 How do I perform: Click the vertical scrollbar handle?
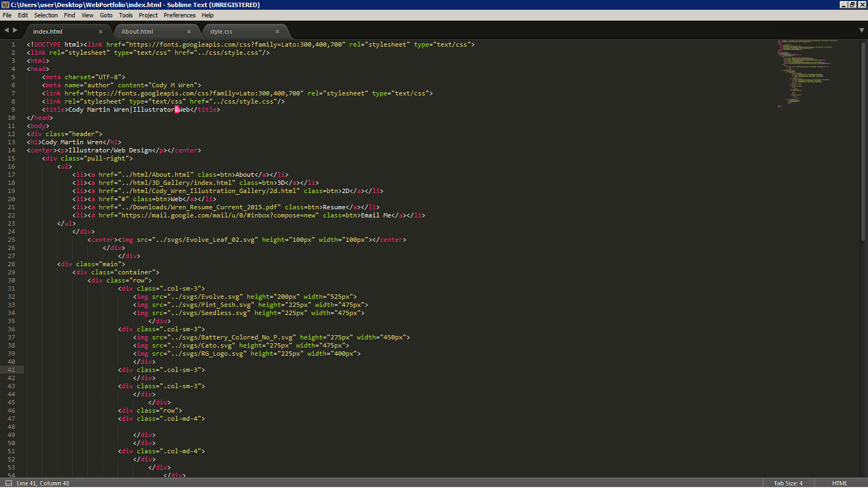click(863, 141)
